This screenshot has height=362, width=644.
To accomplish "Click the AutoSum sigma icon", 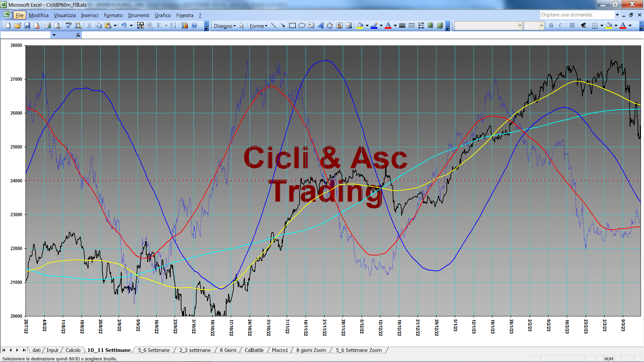I will point(159,25).
